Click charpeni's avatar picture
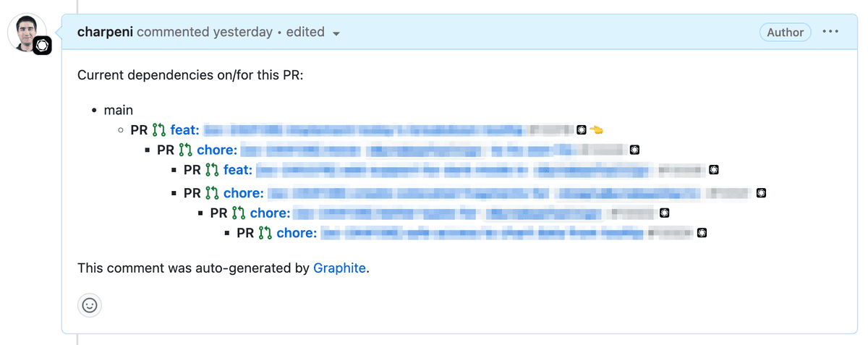This screenshot has height=345, width=868. 27,31
